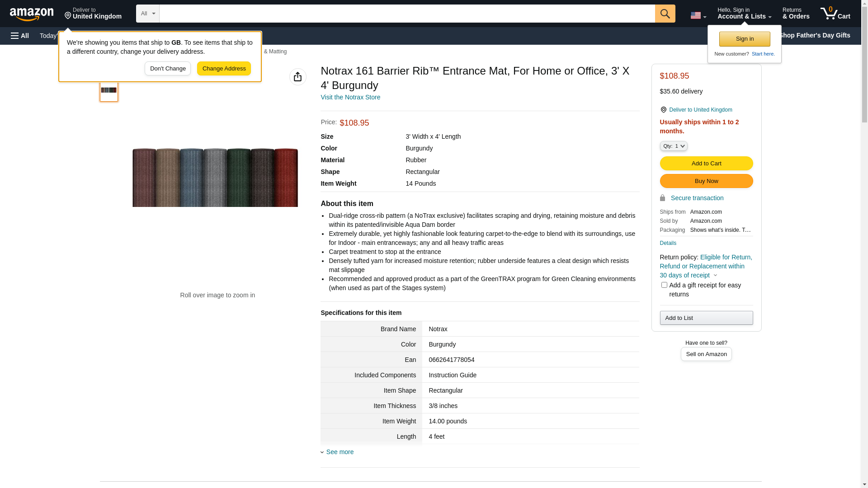The image size is (868, 488).
Task: Open the Qty quantity dropdown
Action: pyautogui.click(x=673, y=146)
